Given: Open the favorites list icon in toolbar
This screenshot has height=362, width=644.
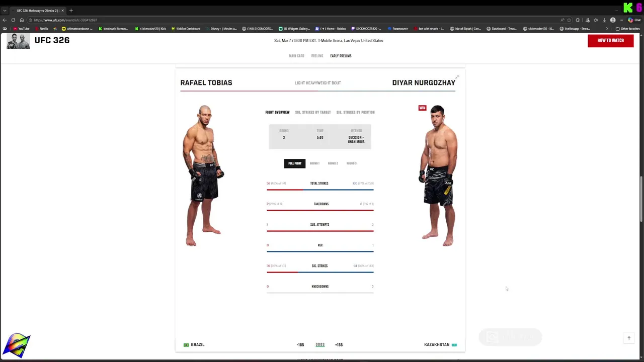Looking at the screenshot, I should tap(596, 20).
